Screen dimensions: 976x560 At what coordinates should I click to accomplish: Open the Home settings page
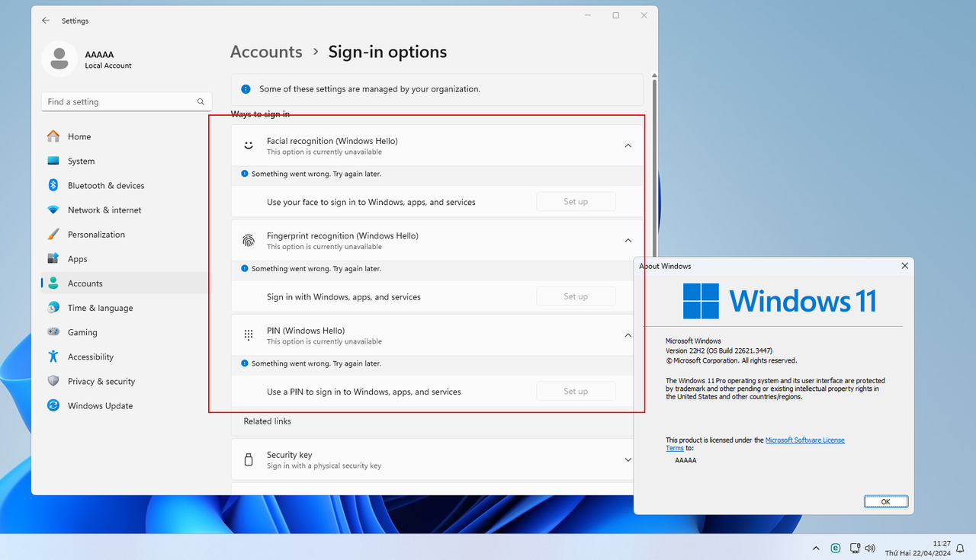pyautogui.click(x=126, y=136)
